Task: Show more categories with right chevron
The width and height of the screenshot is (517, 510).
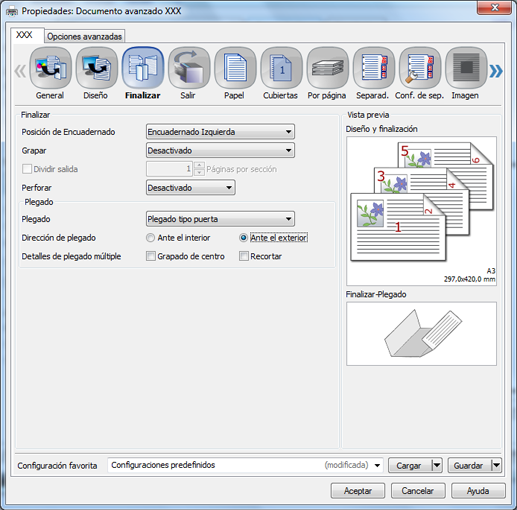Action: pyautogui.click(x=496, y=71)
